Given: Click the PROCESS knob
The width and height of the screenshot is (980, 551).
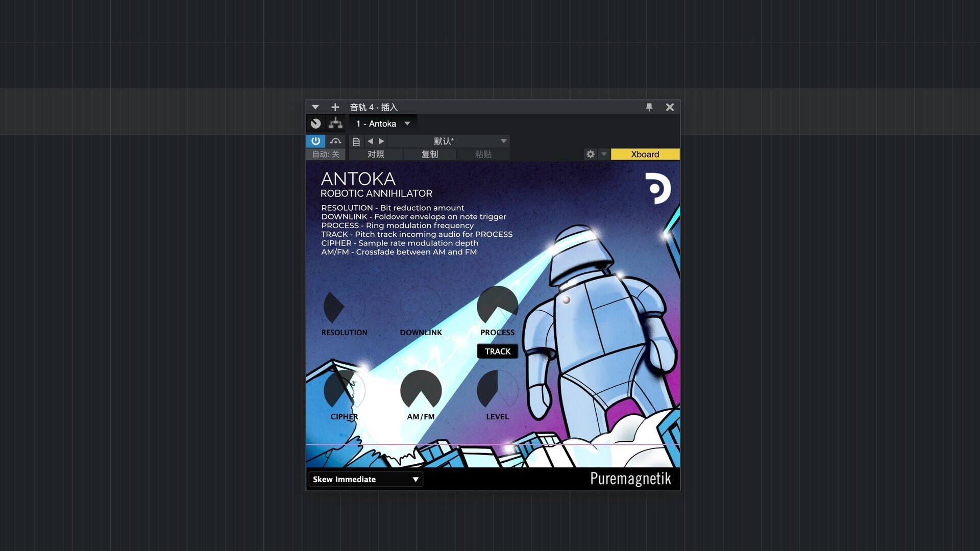Looking at the screenshot, I should (x=498, y=307).
